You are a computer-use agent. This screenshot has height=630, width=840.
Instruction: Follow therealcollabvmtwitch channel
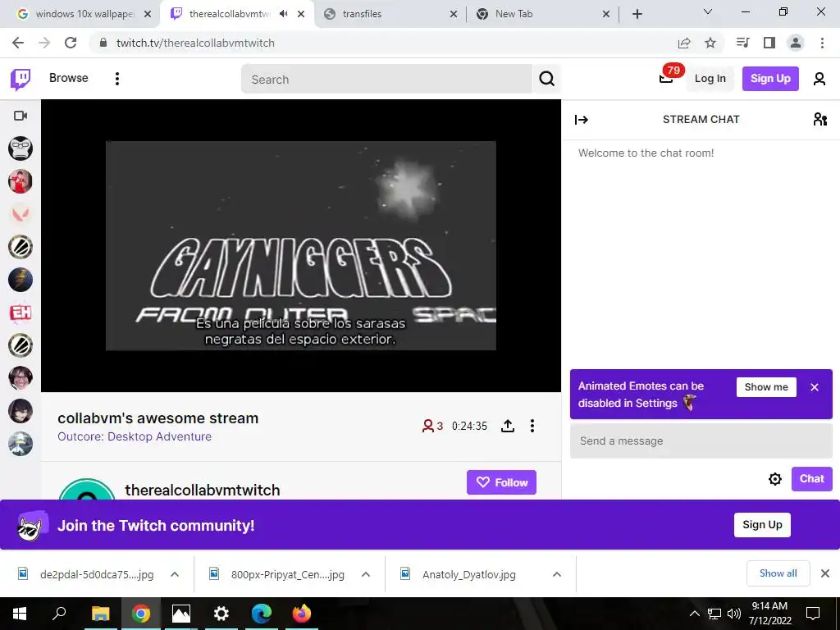[501, 482]
